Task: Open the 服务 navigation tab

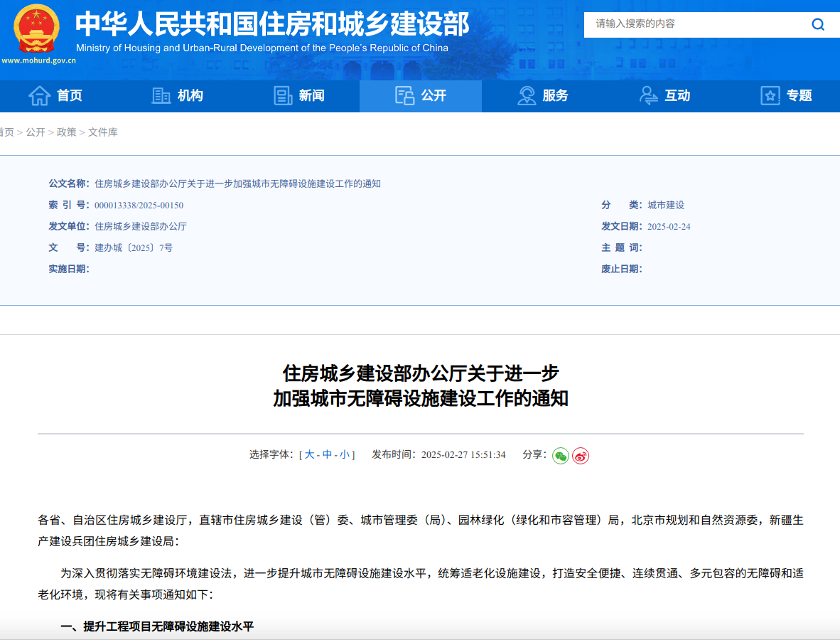Action: pyautogui.click(x=543, y=96)
